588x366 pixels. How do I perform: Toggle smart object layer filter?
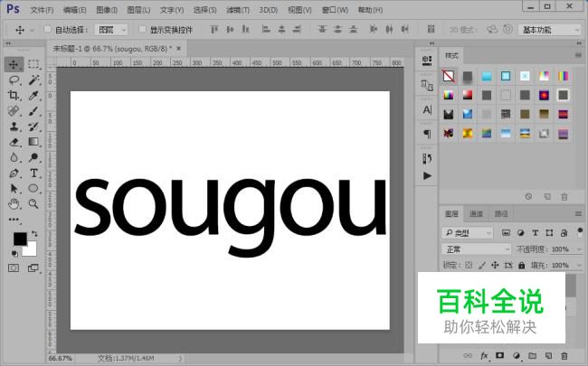pos(564,233)
